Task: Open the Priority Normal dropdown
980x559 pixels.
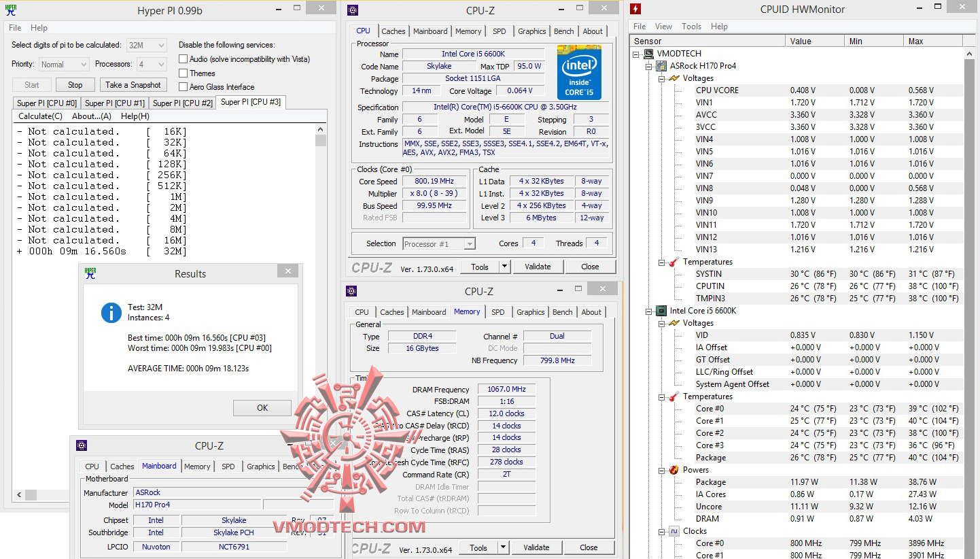Action: (64, 65)
